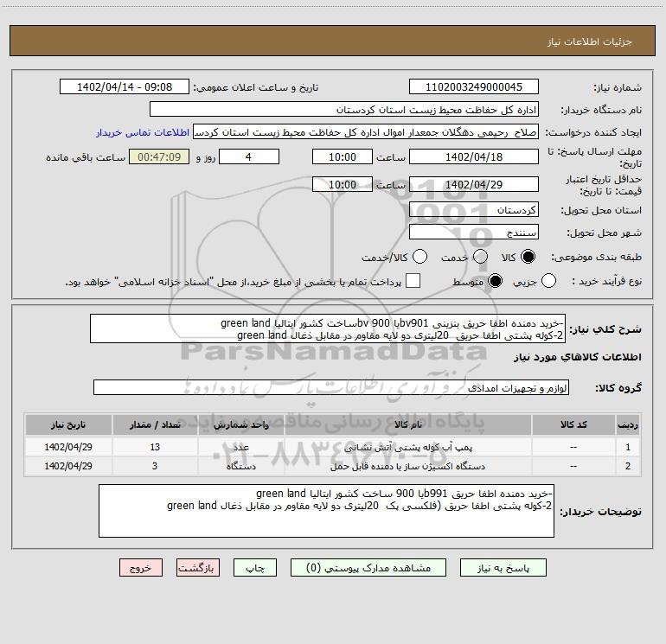Click the اطلاعات کالاهای مورد نیاز section heading
Screen dimensions: 666x644
pos(578,357)
